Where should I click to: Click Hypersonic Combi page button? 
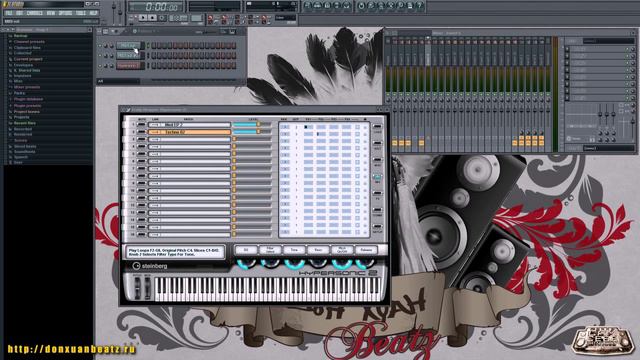[378, 211]
